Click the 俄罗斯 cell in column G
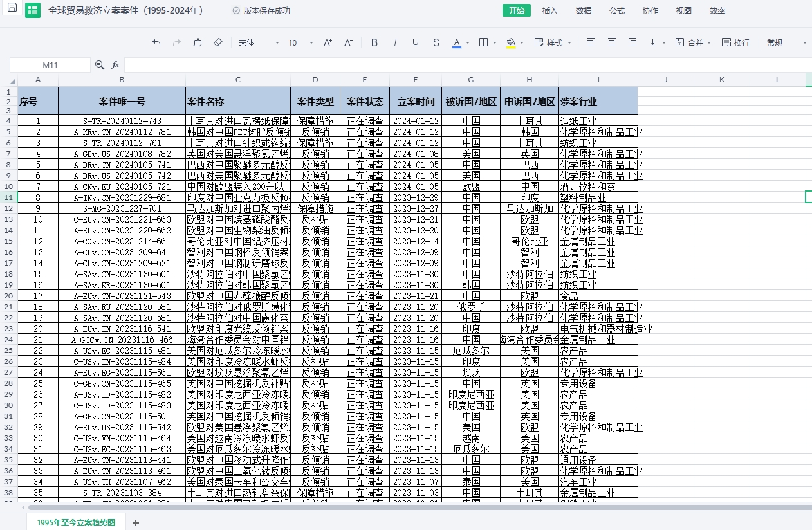This screenshot has height=530, width=812. coord(471,307)
